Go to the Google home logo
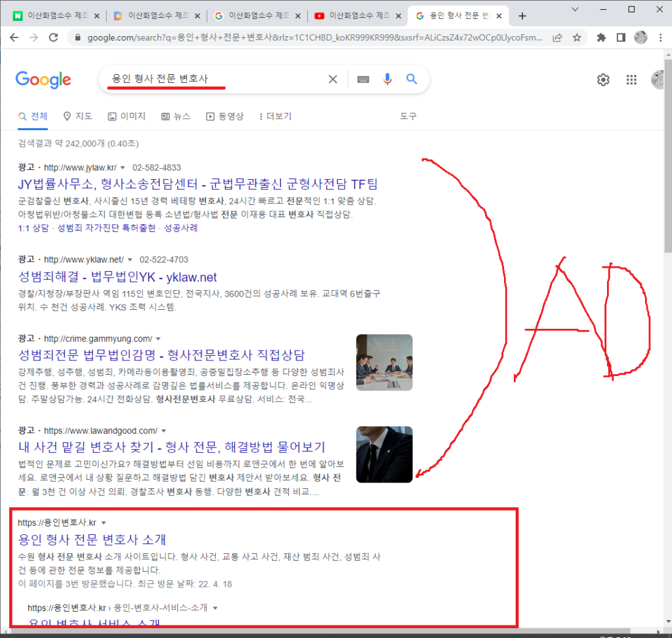Screen dimensions: 672x638 coord(43,80)
